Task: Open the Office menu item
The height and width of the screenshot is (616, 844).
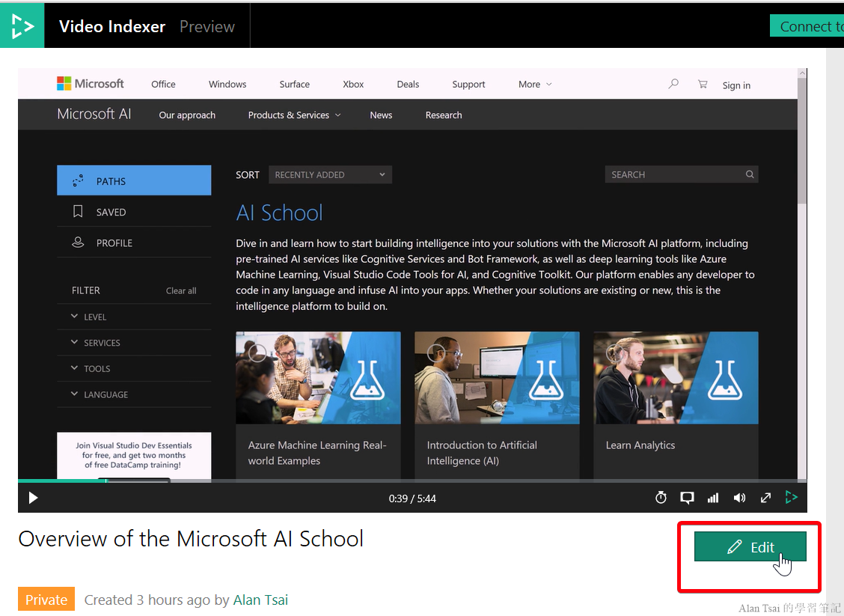Action: point(163,84)
